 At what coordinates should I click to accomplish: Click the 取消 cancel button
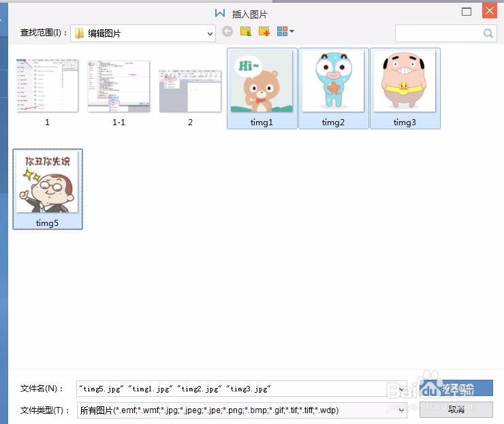pyautogui.click(x=456, y=410)
